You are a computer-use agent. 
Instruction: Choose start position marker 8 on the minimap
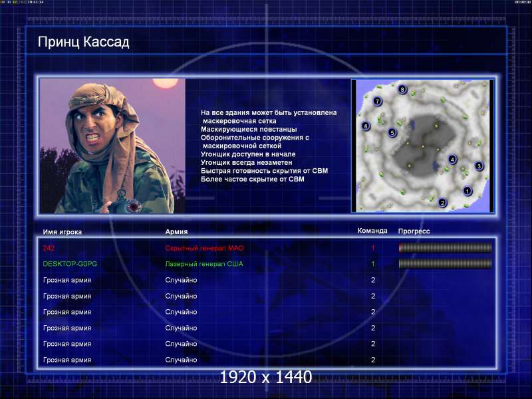click(402, 89)
